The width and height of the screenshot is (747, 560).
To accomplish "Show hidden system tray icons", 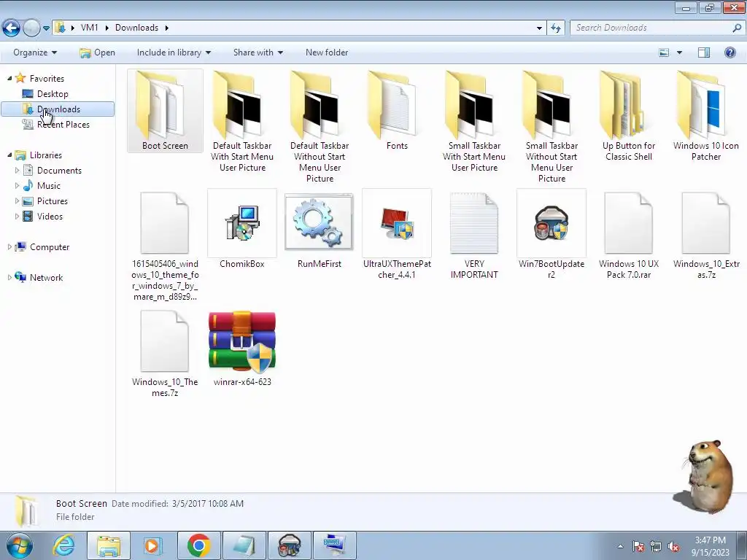I will (x=620, y=547).
